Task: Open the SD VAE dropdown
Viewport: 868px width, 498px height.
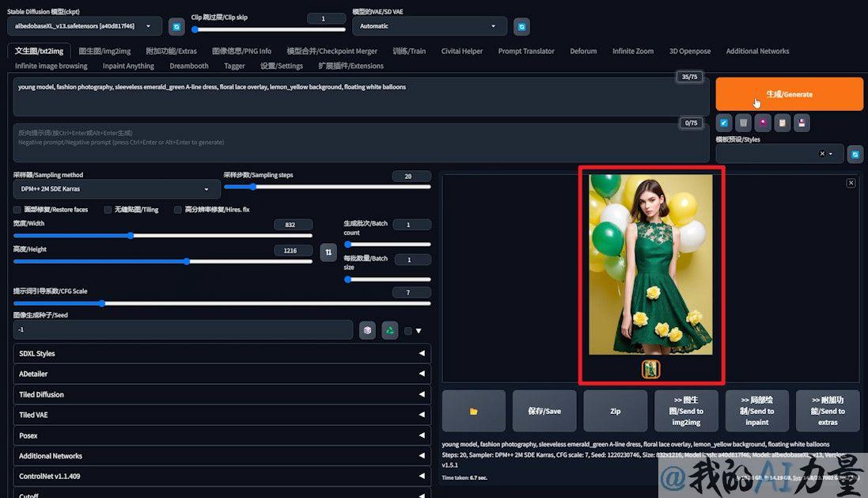Action: (430, 26)
